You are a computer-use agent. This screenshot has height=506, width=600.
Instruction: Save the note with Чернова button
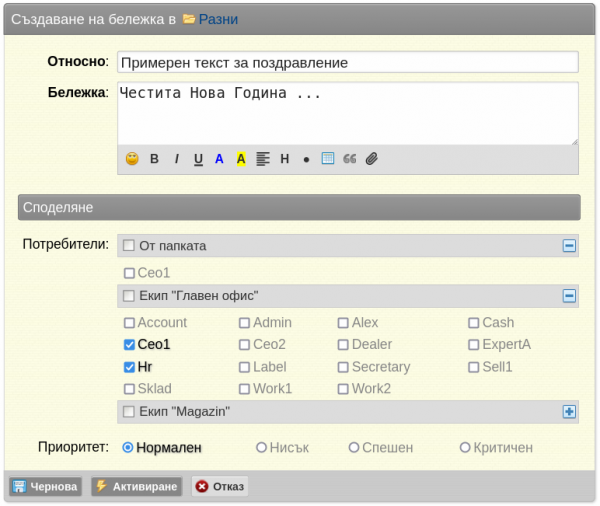(x=45, y=487)
